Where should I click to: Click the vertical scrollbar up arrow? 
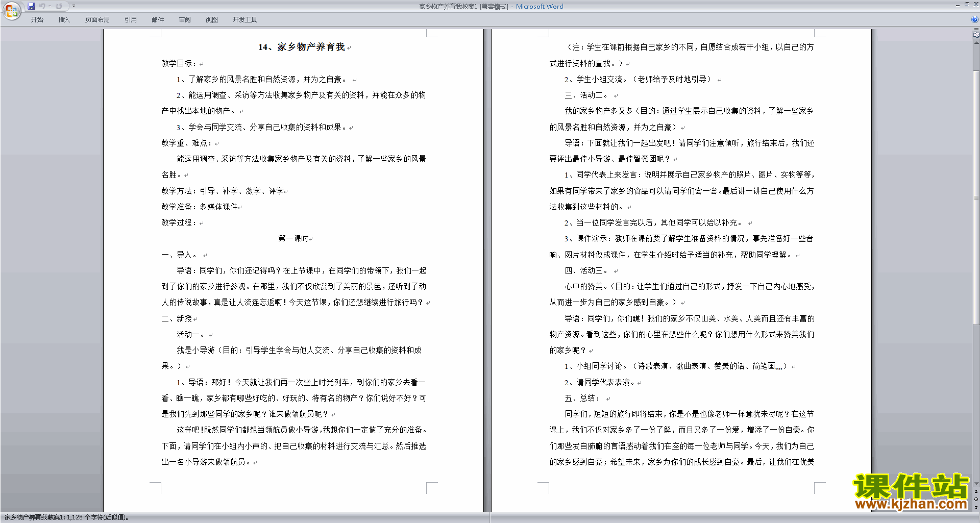coord(976,42)
